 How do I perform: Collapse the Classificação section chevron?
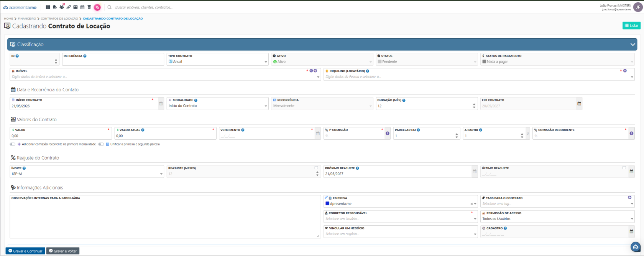[632, 45]
